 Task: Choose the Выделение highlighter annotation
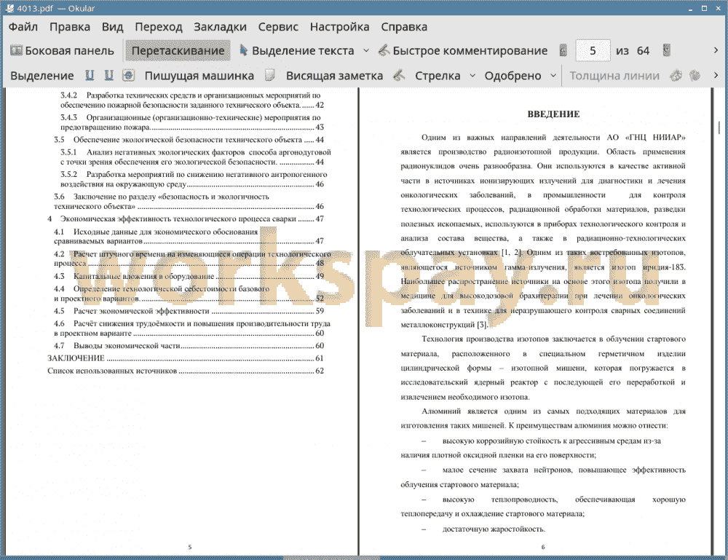tap(41, 76)
